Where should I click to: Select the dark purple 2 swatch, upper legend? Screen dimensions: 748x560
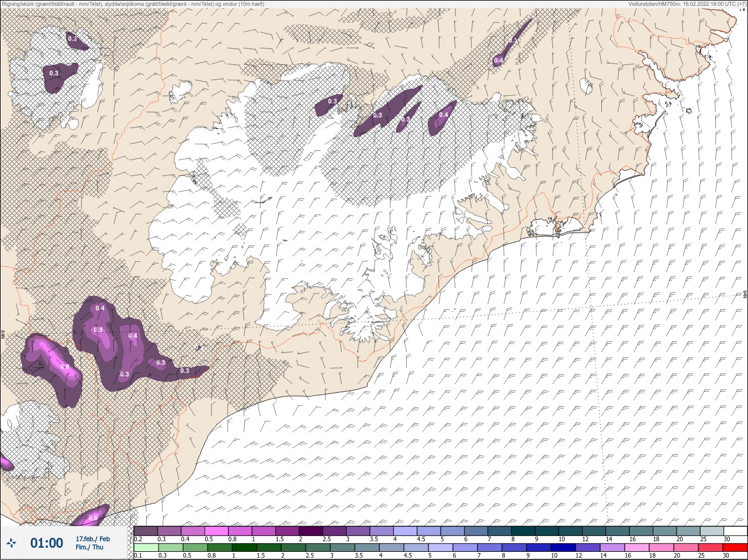point(311,530)
